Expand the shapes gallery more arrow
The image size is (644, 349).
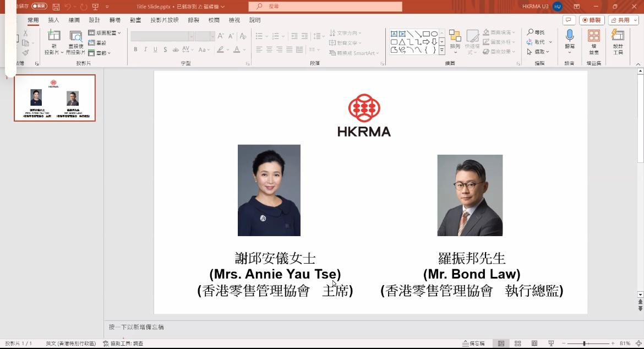click(441, 50)
